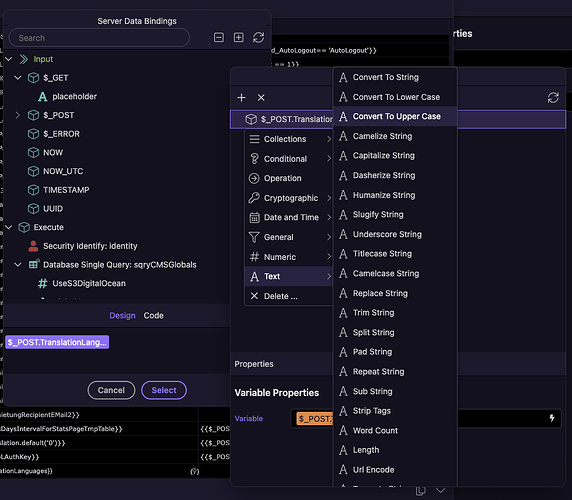Click the Search input field
Screen dimensions: 572x500
click(99, 38)
